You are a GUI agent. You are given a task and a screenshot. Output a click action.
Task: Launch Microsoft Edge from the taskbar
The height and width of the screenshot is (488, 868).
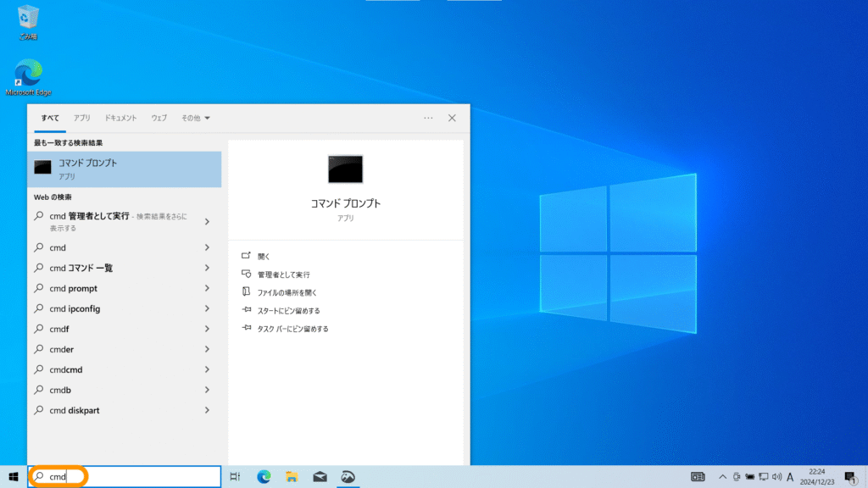pos(264,476)
